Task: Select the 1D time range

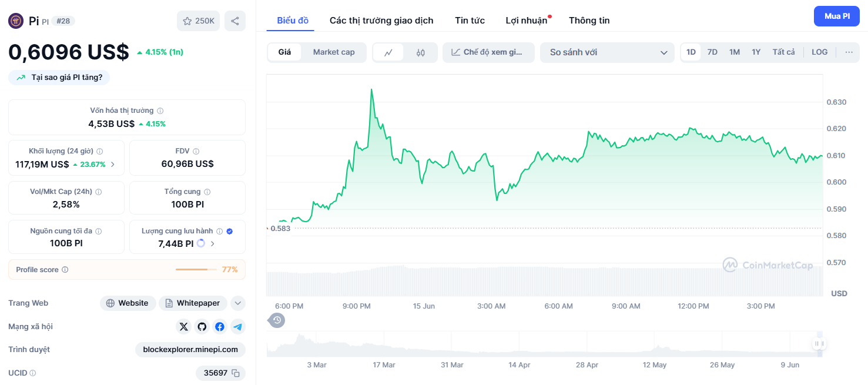Action: tap(691, 52)
